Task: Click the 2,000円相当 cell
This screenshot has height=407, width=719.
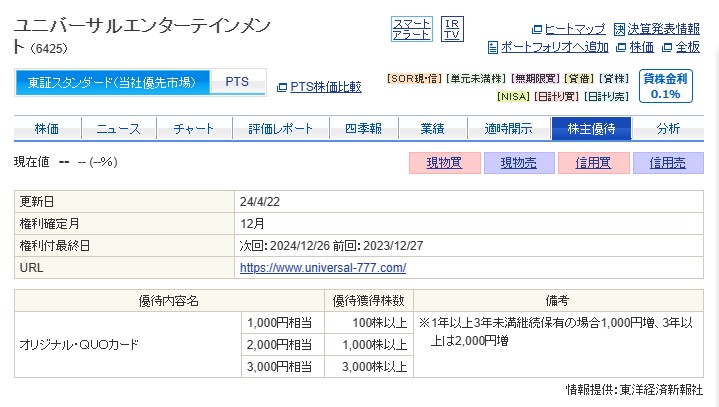Action: tap(283, 345)
